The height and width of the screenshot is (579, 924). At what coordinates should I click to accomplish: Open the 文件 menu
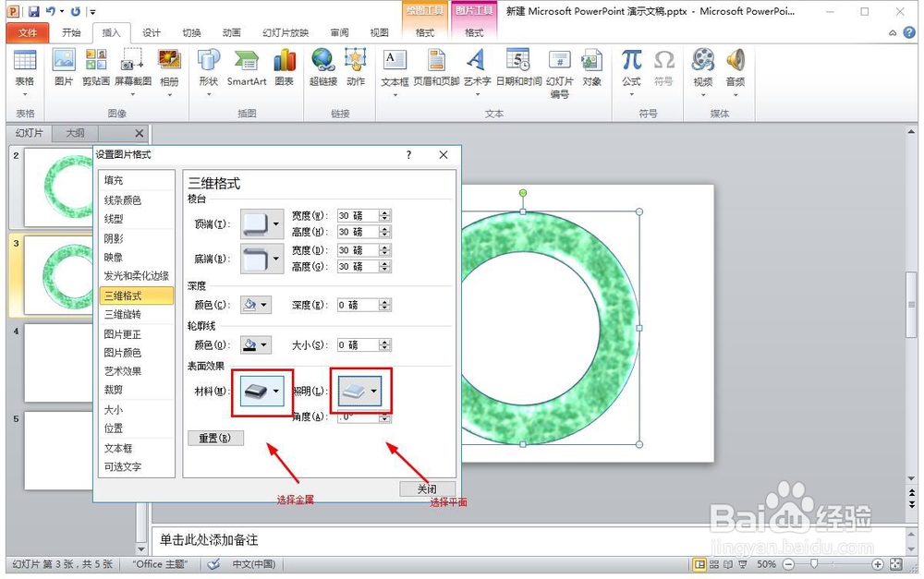pos(27,31)
